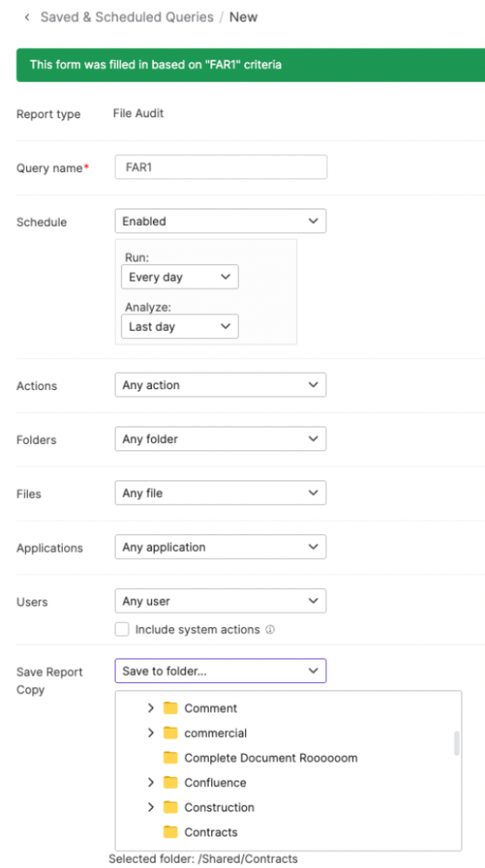The image size is (485, 868).
Task: Click the folder list scrollbar thumb
Action: 457,744
